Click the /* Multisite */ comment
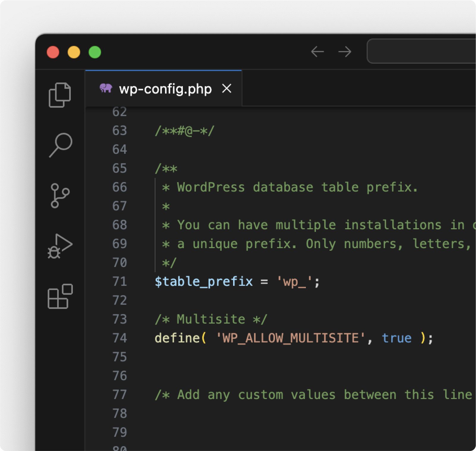Viewport: 476px width, 451px height. [211, 319]
